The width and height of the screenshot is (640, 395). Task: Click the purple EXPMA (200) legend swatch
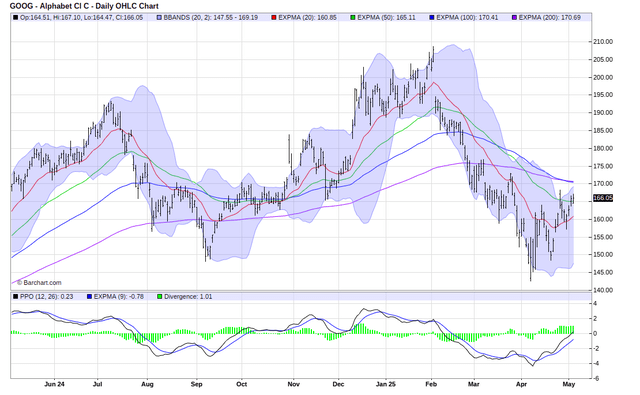515,18
